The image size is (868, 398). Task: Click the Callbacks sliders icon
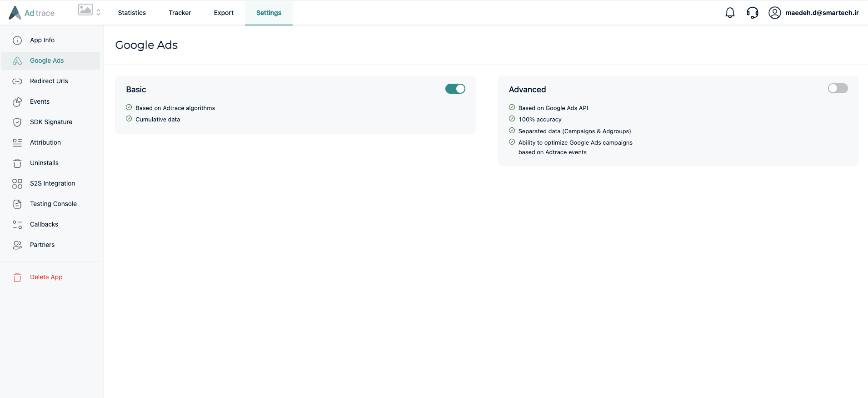(17, 225)
